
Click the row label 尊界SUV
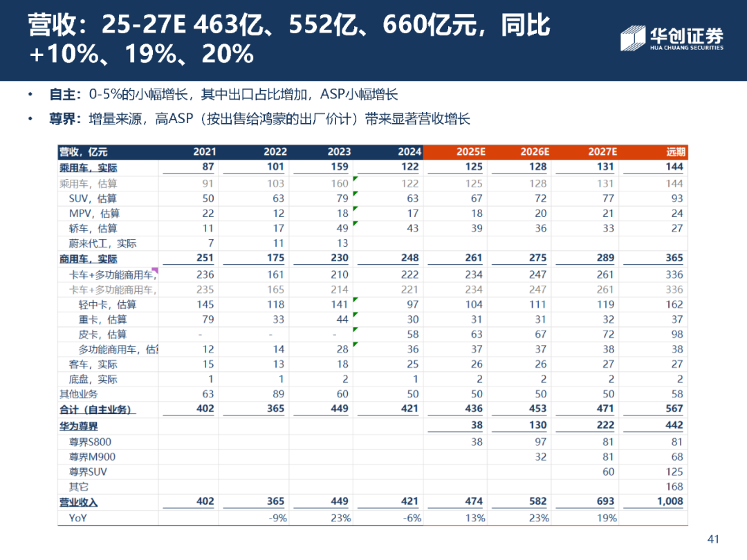pyautogui.click(x=88, y=472)
